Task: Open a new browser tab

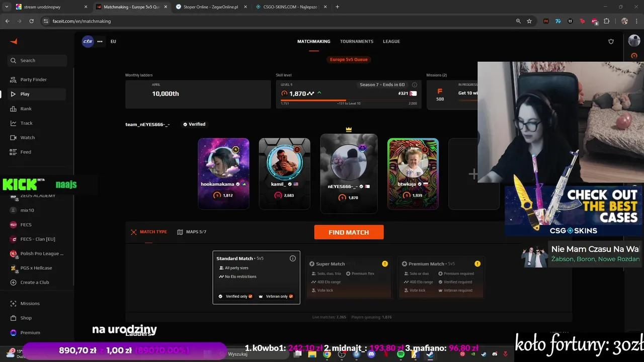Action: click(337, 7)
